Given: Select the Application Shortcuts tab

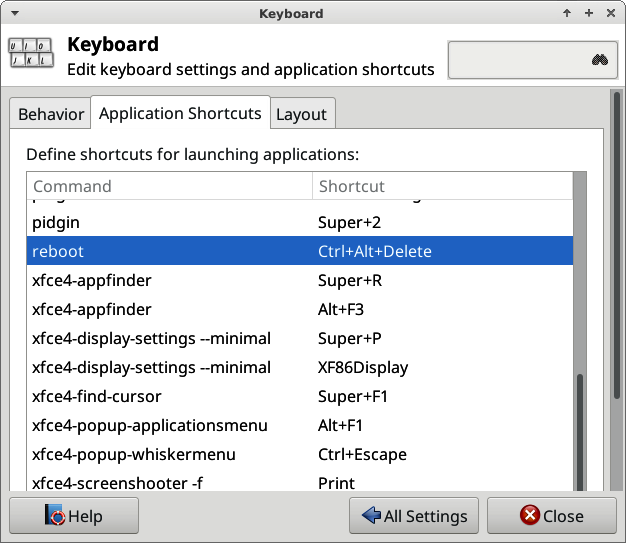Looking at the screenshot, I should click(x=180, y=113).
